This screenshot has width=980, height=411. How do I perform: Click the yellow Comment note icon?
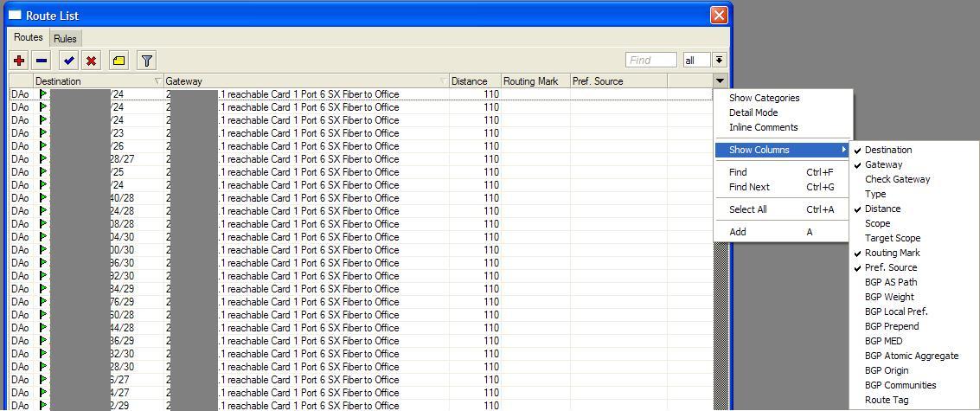[119, 61]
